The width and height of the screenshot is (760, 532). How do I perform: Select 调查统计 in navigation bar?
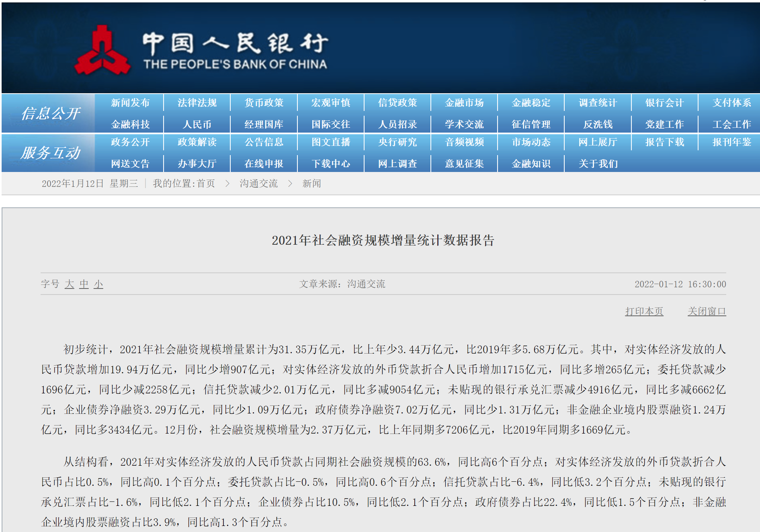click(x=598, y=103)
